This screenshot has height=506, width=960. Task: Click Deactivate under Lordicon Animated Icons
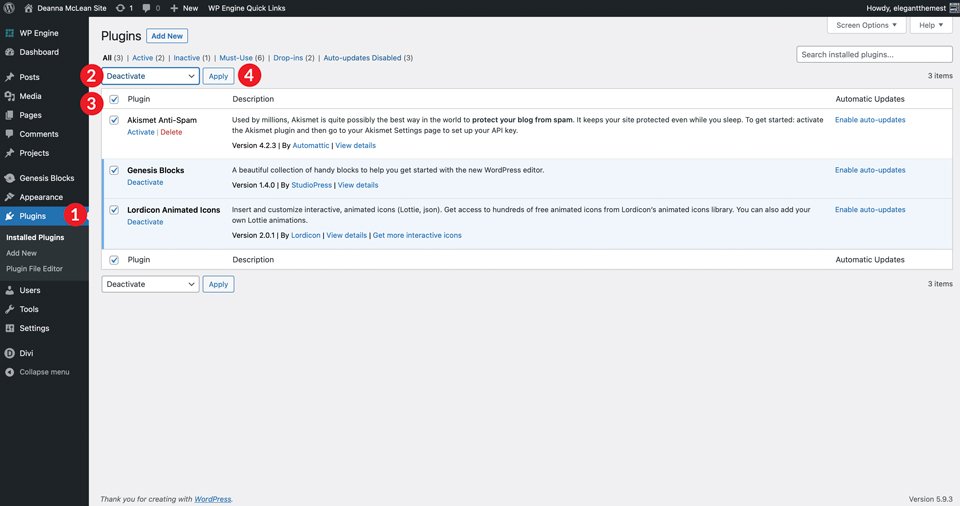(145, 222)
